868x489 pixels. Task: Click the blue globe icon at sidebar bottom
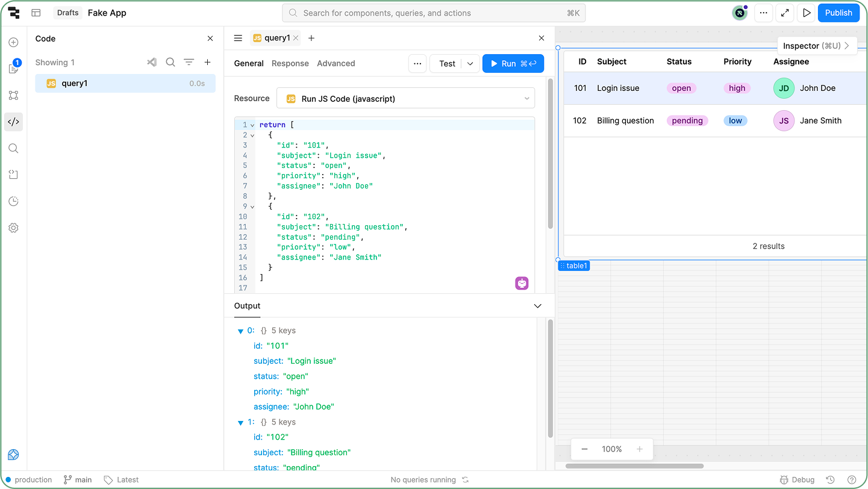(13, 455)
